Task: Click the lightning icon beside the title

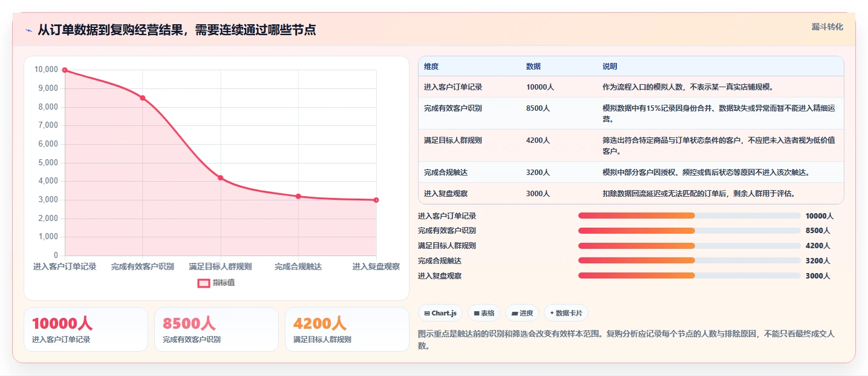Action: pyautogui.click(x=29, y=30)
